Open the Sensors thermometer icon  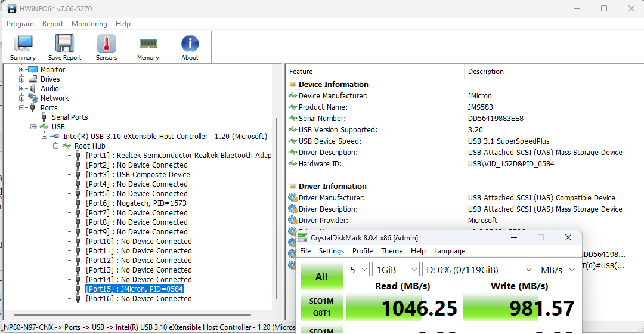point(106,44)
